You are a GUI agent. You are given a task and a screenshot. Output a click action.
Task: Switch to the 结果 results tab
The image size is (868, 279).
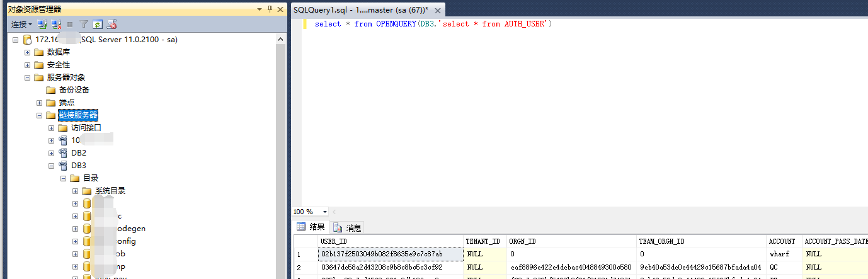point(311,227)
